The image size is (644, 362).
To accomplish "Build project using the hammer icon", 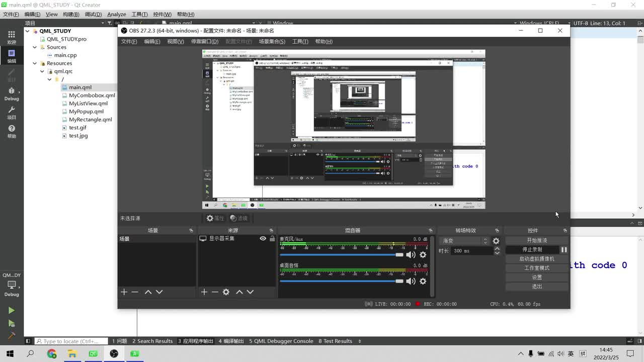I will tap(11, 335).
